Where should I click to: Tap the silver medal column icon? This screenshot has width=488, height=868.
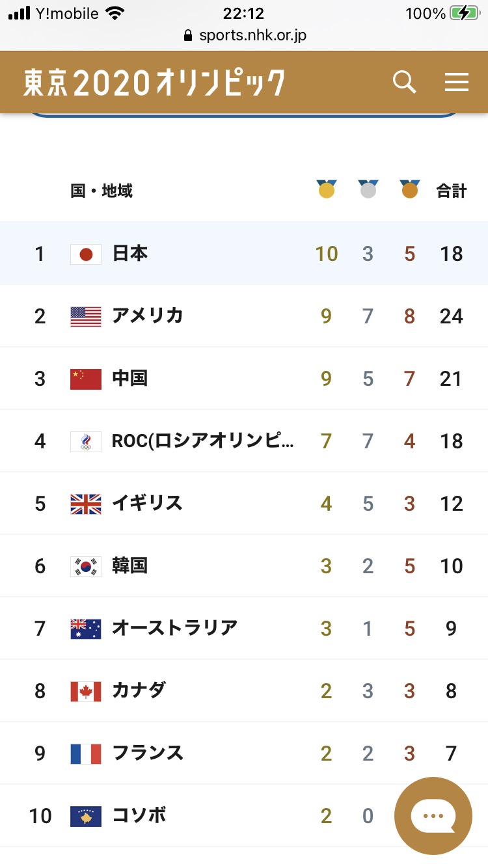pos(368,189)
